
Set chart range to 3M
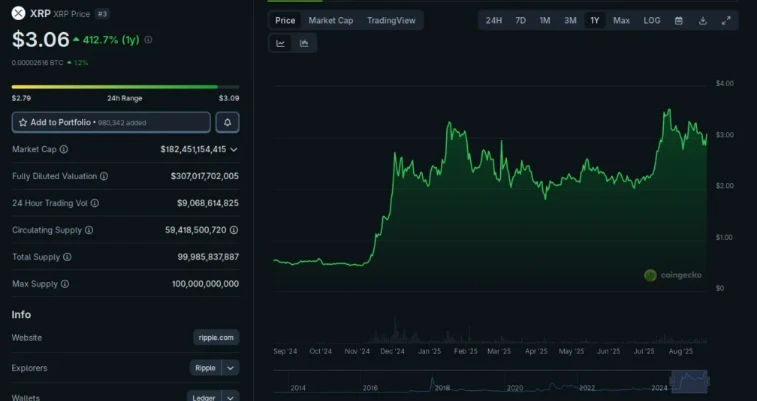coord(570,21)
